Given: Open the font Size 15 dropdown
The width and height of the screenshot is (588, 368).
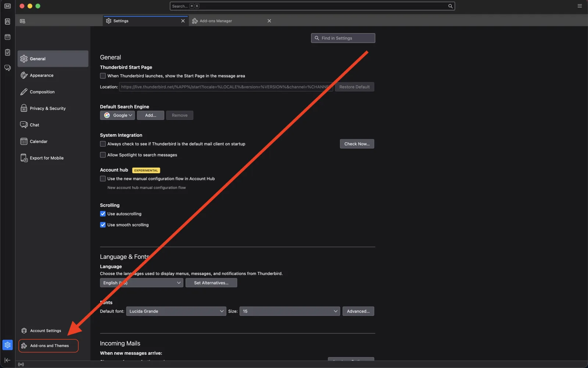Looking at the screenshot, I should coord(290,311).
